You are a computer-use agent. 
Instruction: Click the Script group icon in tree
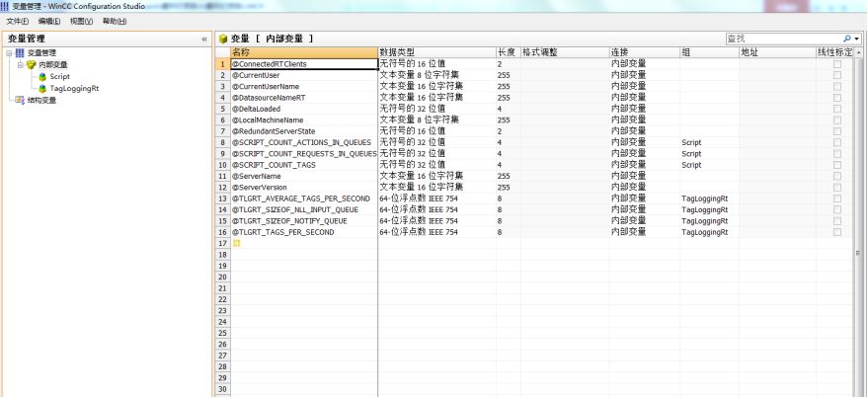coord(42,76)
